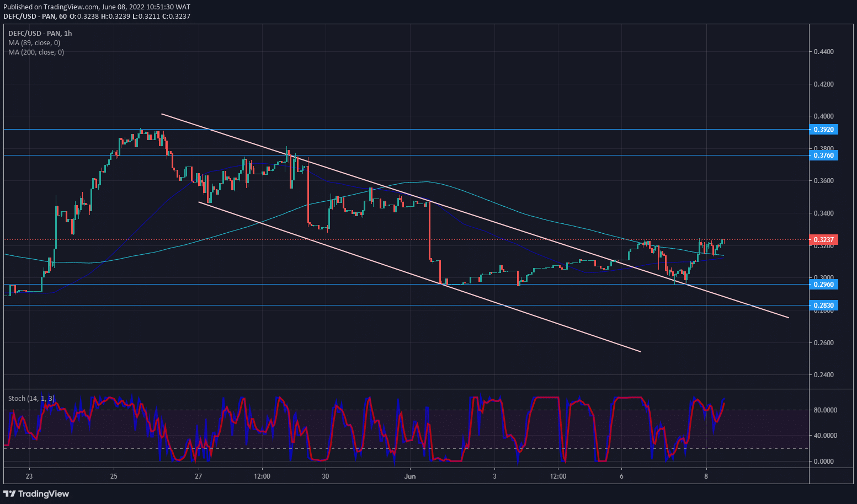Click the date label 3 on time axis
This screenshot has height=504, width=857.
(494, 476)
